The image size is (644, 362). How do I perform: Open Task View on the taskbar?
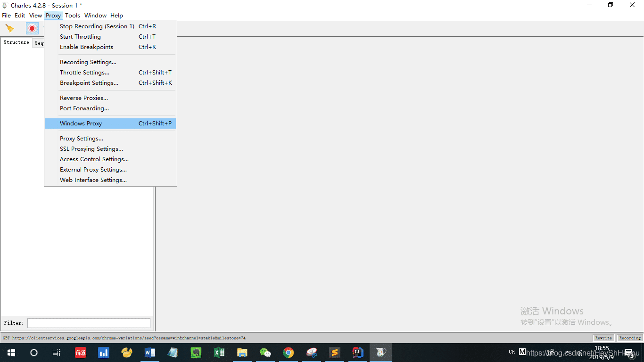point(57,353)
